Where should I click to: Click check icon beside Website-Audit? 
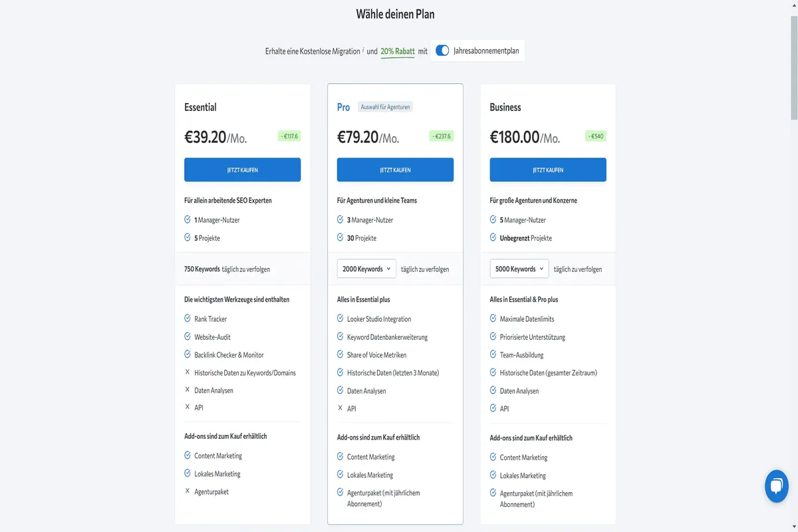[x=188, y=336]
